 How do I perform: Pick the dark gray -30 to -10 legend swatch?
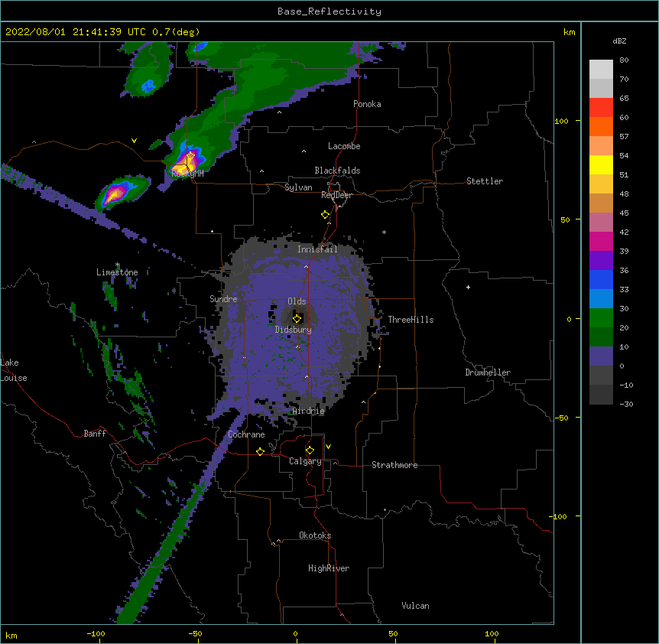pyautogui.click(x=601, y=395)
